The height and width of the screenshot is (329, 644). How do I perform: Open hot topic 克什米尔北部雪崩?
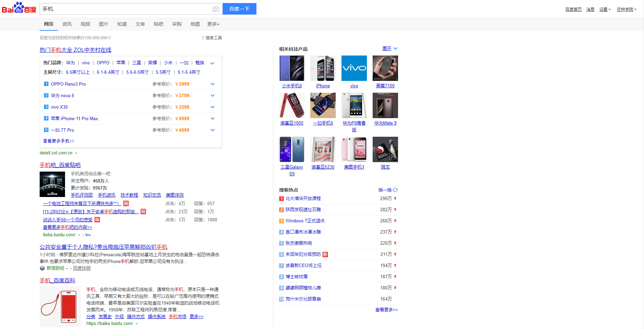[303, 299]
